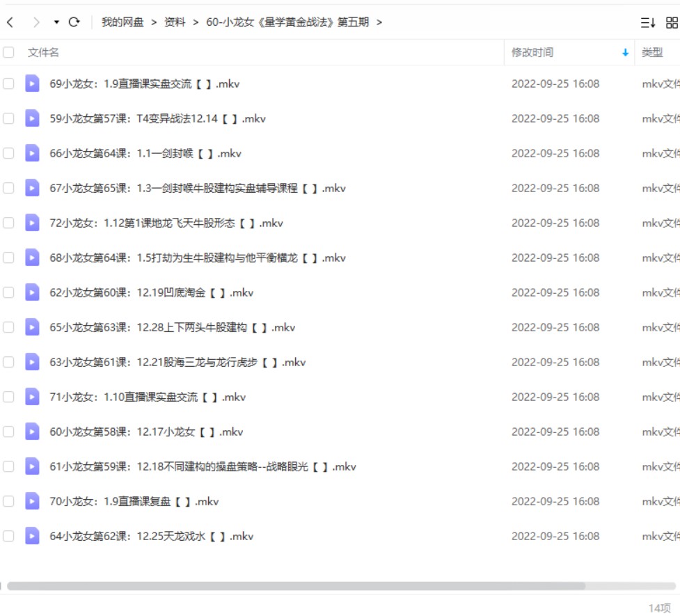Select file name 61小龙女第59课 操盘策略
Viewport: 680px width, 616px height.
coord(203,466)
